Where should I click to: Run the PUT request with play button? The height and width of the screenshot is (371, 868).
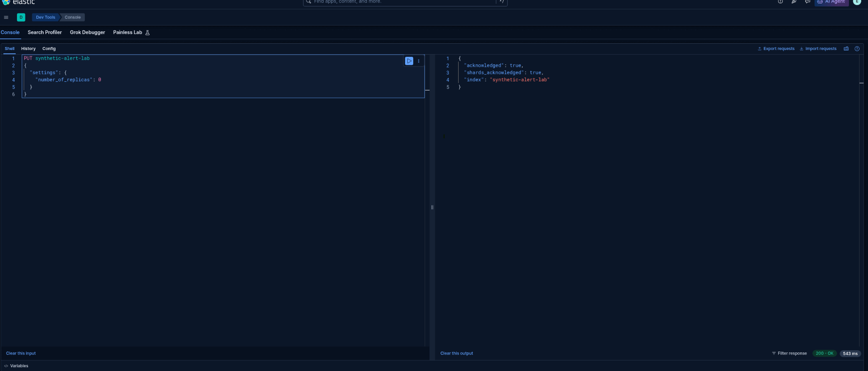tap(409, 61)
